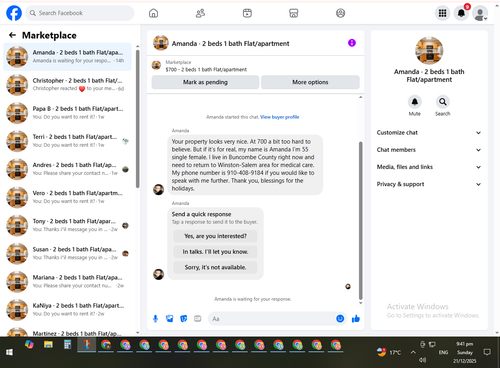Image resolution: width=500 pixels, height=368 pixels.
Task: Attach a photo with the image icon
Action: [170, 319]
